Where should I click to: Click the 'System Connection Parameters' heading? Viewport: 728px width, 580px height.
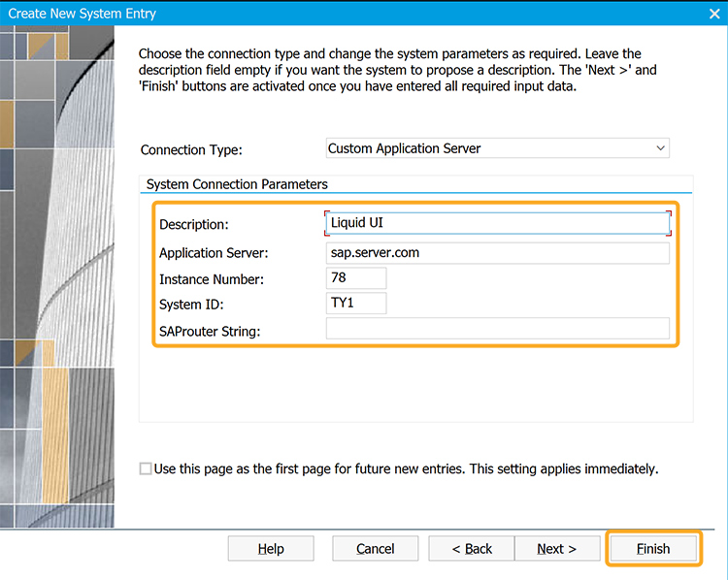(x=237, y=184)
